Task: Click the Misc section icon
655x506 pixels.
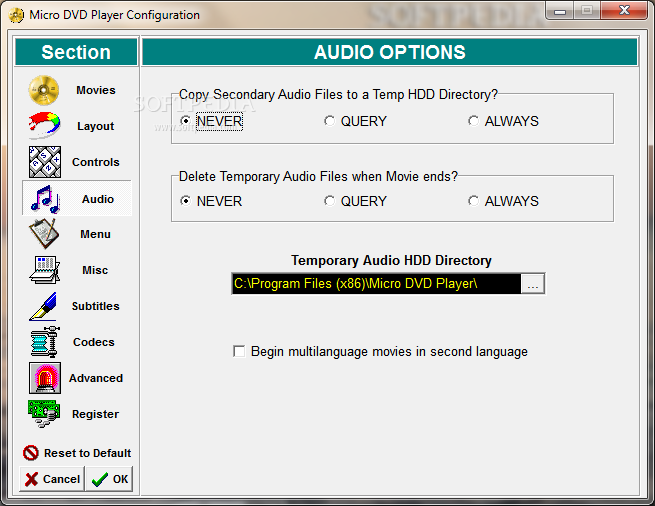Action: tap(44, 270)
